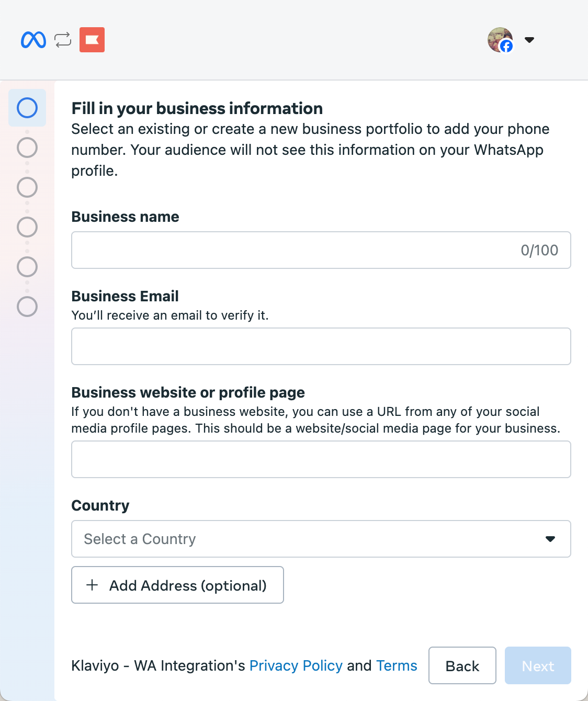
Task: Select the fourth step circle in sidebar
Action: point(27,227)
